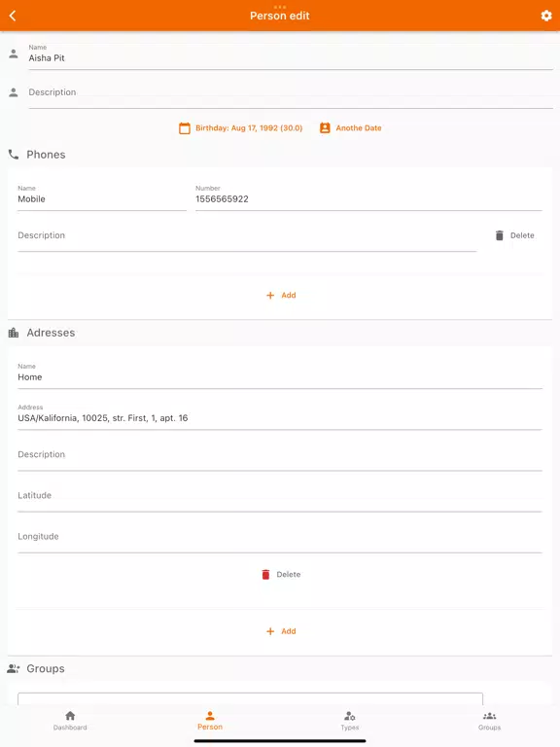Edit Address field USA/Kalifornia
560x747 pixels.
pos(280,416)
